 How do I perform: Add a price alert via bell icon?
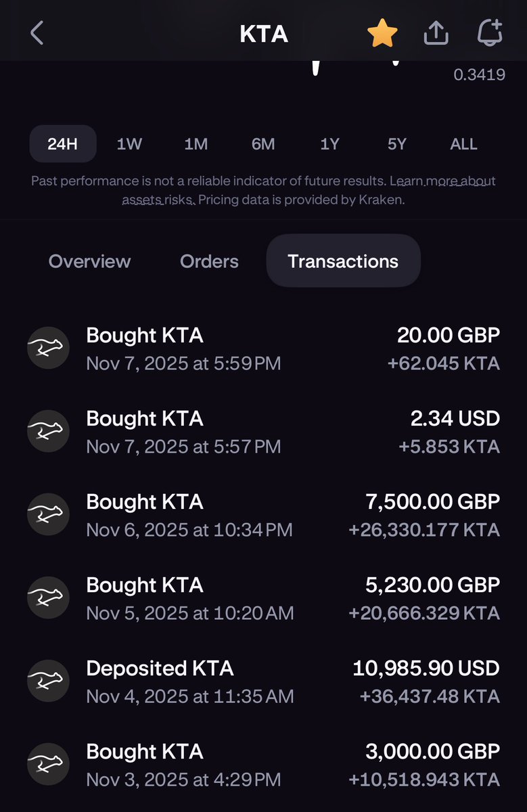(x=490, y=32)
